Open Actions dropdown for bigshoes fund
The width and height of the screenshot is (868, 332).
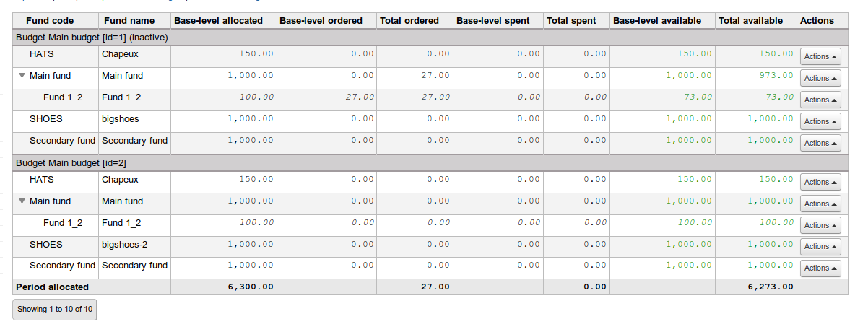[x=820, y=121]
